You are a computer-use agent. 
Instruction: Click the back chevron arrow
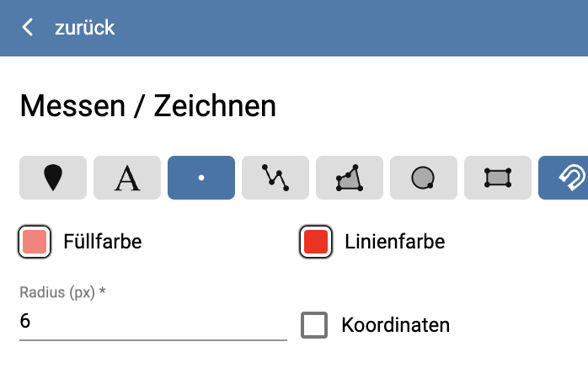point(28,28)
